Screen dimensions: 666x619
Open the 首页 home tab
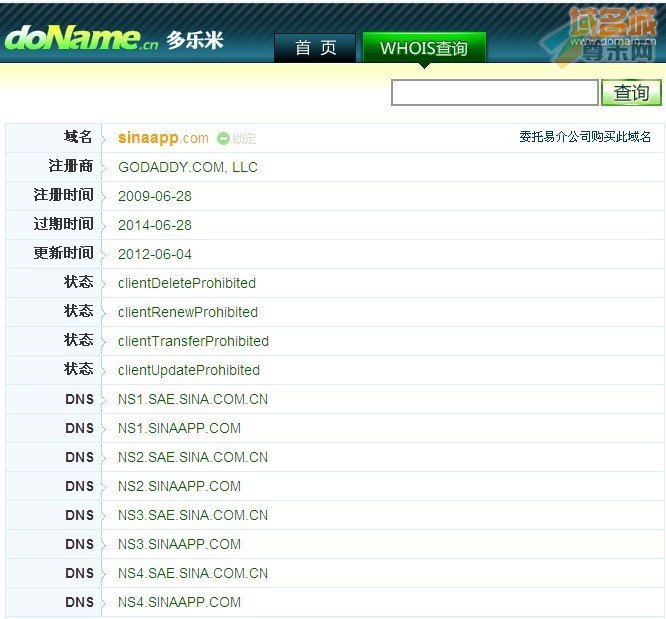click(315, 48)
